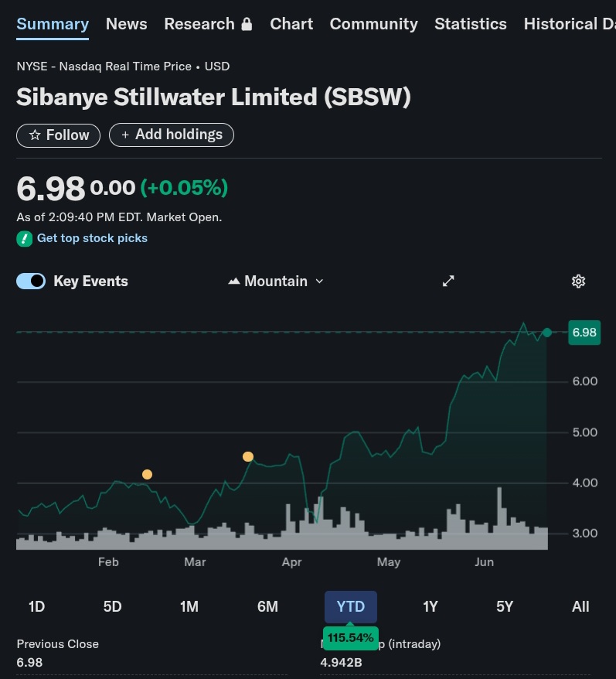Open the Historical Data tab
This screenshot has height=679, width=616.
coord(570,24)
